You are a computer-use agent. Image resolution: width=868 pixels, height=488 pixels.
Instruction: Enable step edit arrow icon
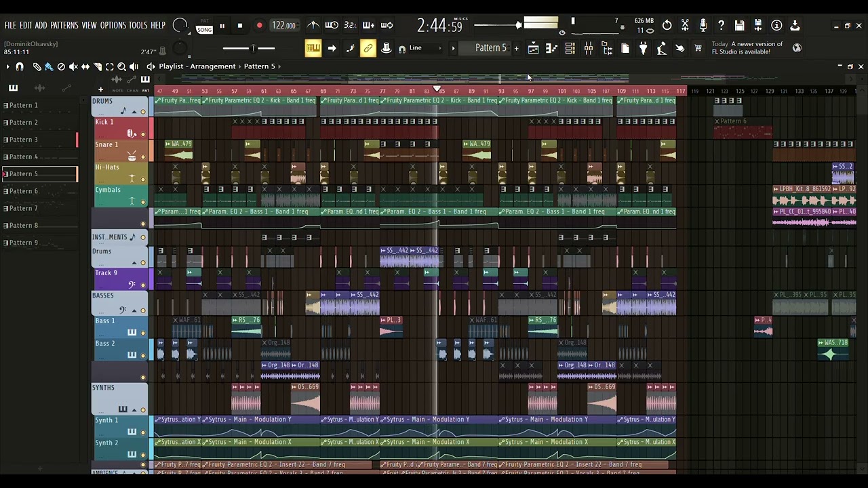click(x=332, y=48)
